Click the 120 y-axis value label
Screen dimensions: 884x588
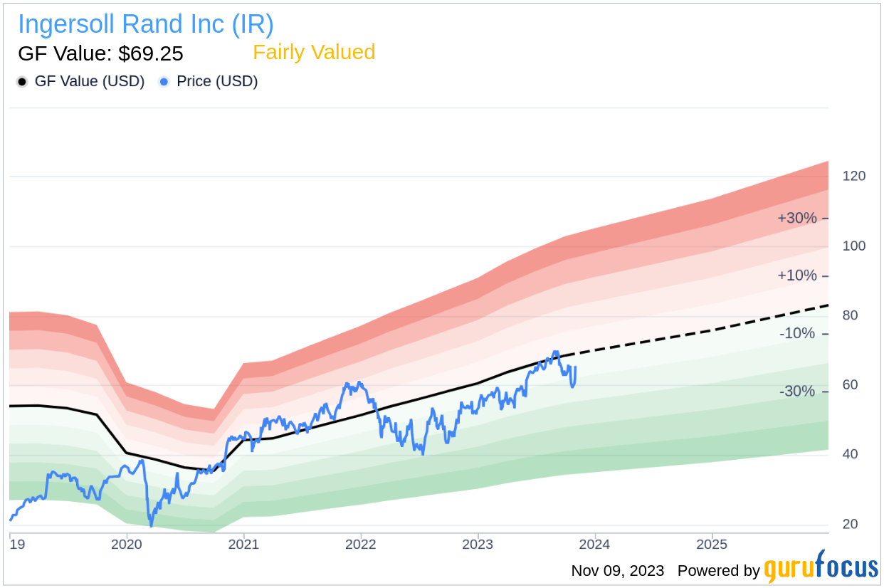click(854, 176)
